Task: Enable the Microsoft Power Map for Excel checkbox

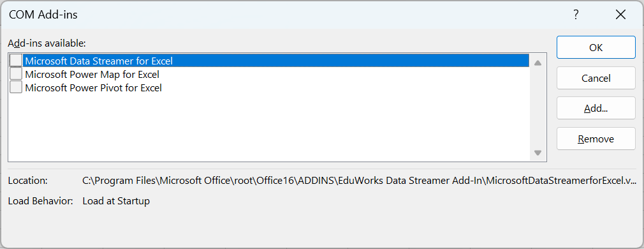Action: [x=16, y=74]
